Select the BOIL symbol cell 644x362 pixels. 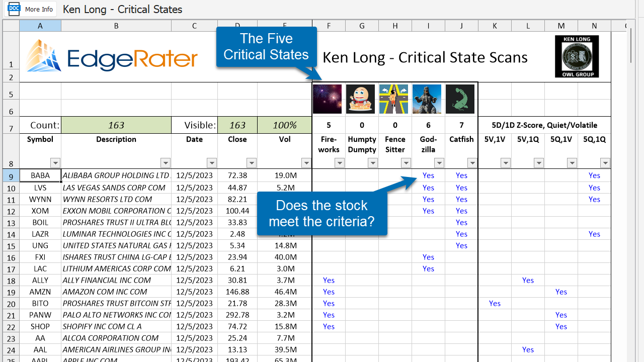[x=40, y=222]
